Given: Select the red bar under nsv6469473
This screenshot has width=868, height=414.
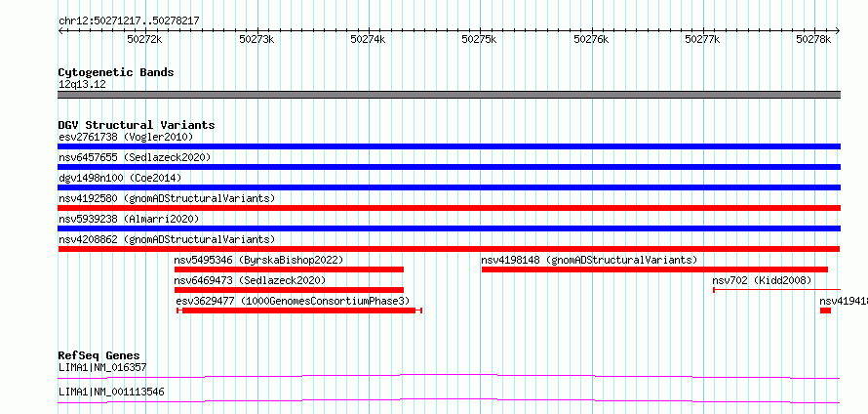Looking at the screenshot, I should [289, 290].
